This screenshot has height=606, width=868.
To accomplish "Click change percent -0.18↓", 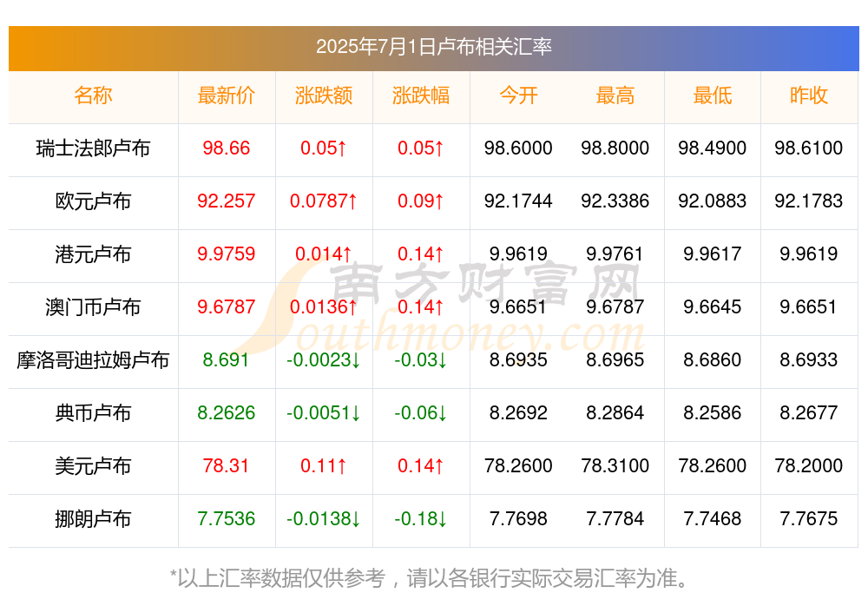I will click(421, 519).
